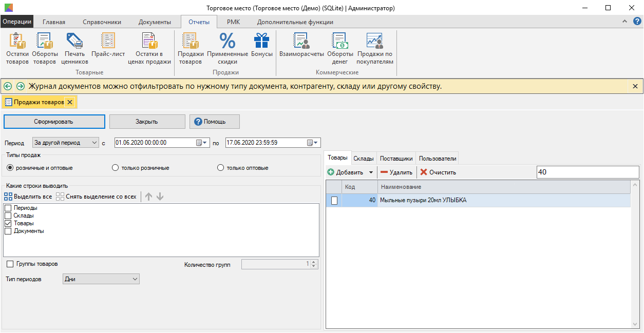
Task: Switch to the Поставщики tab
Action: [x=396, y=159]
